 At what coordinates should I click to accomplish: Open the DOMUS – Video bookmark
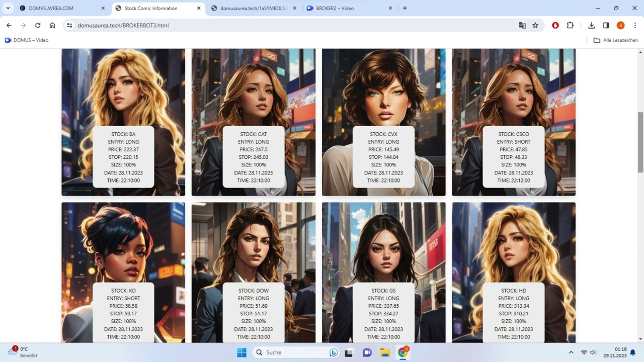(x=27, y=40)
